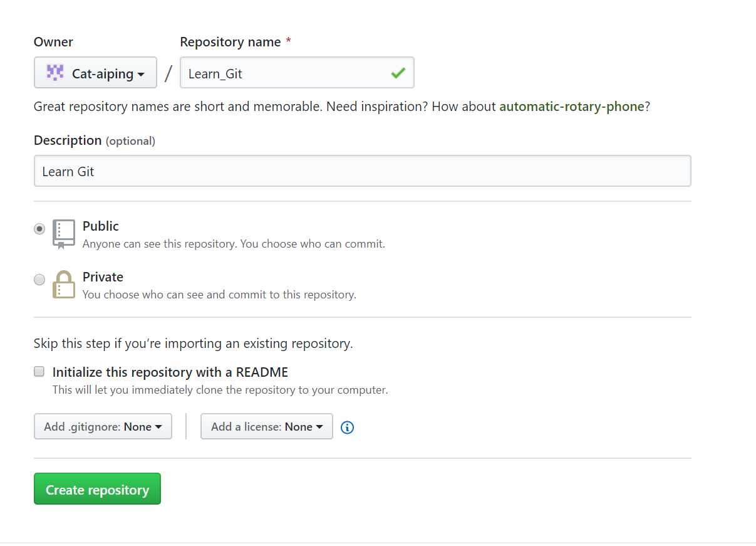Click the Initialize with a README label

pyautogui.click(x=170, y=372)
